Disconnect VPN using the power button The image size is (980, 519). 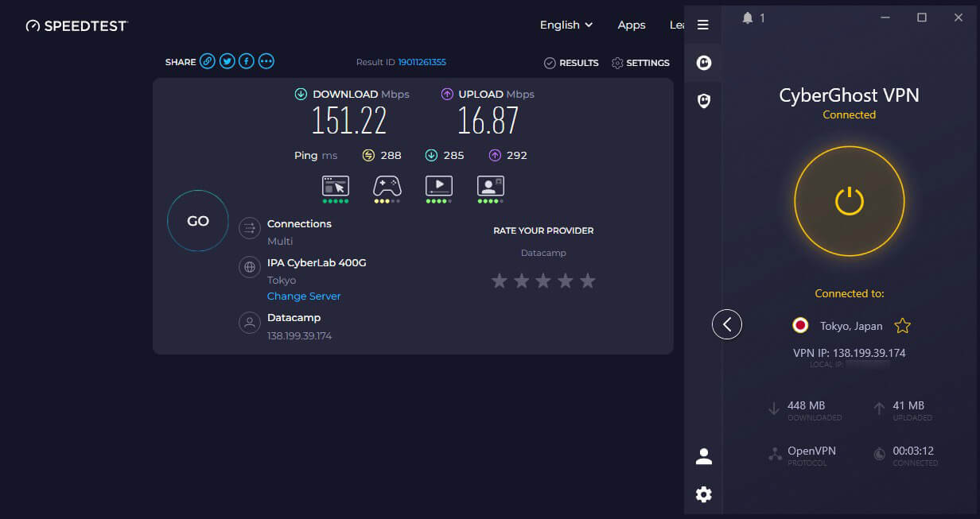click(850, 200)
